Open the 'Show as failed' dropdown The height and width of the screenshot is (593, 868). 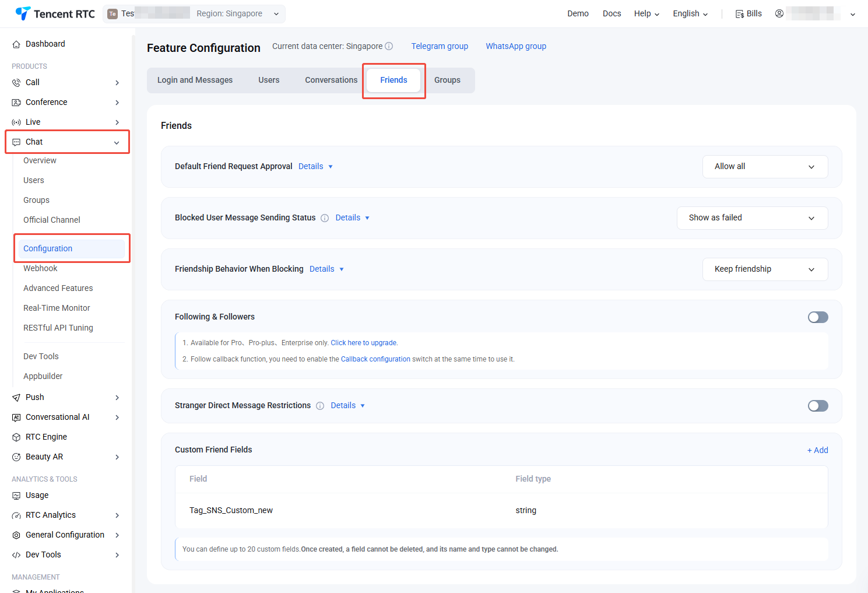coord(752,218)
